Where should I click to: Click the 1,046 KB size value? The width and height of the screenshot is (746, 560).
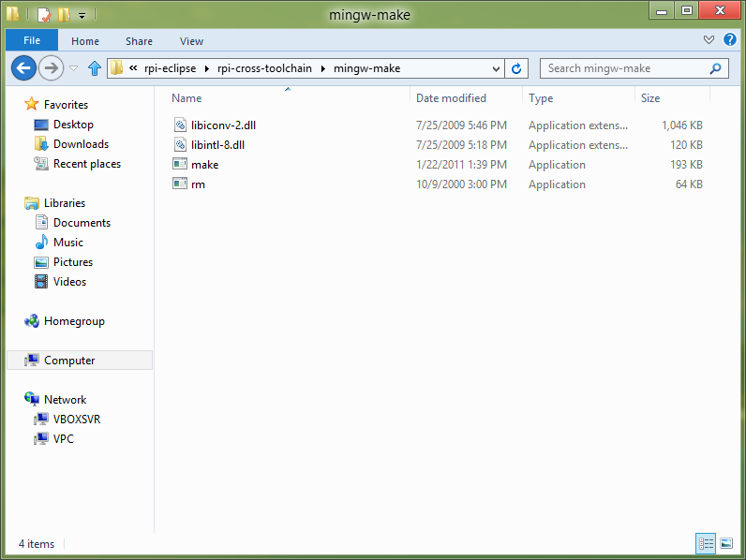pyautogui.click(x=681, y=125)
